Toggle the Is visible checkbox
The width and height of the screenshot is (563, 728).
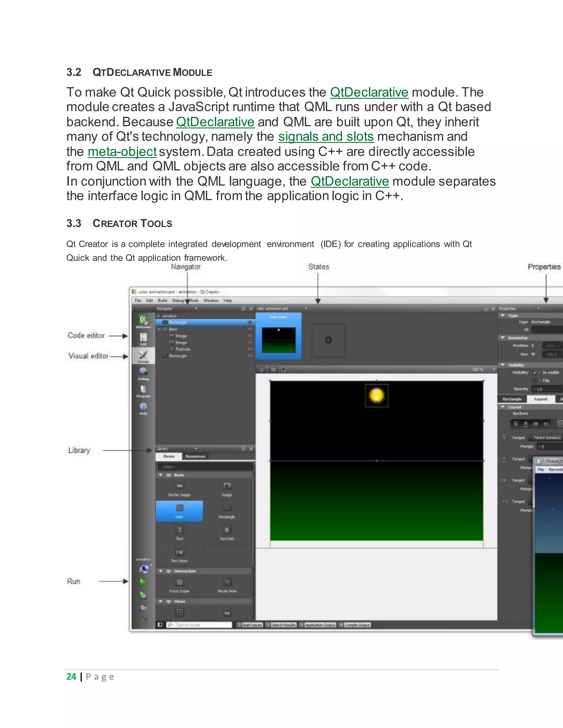point(535,372)
